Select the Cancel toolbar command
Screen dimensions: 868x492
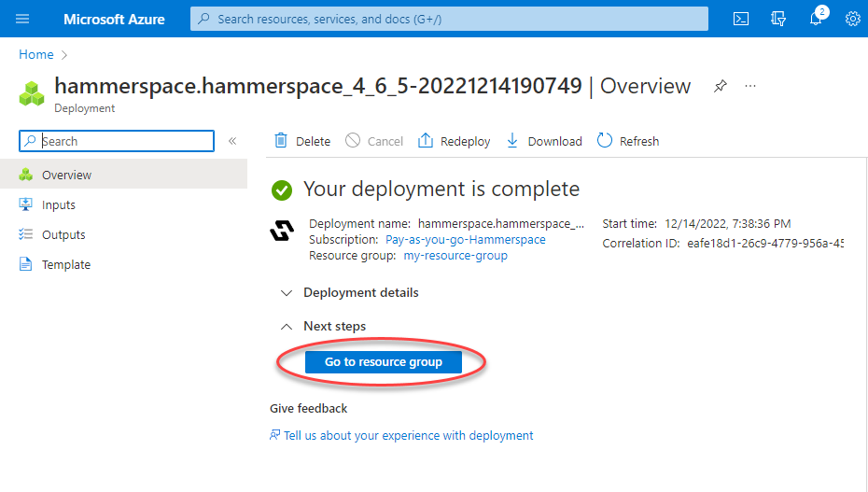pos(374,141)
